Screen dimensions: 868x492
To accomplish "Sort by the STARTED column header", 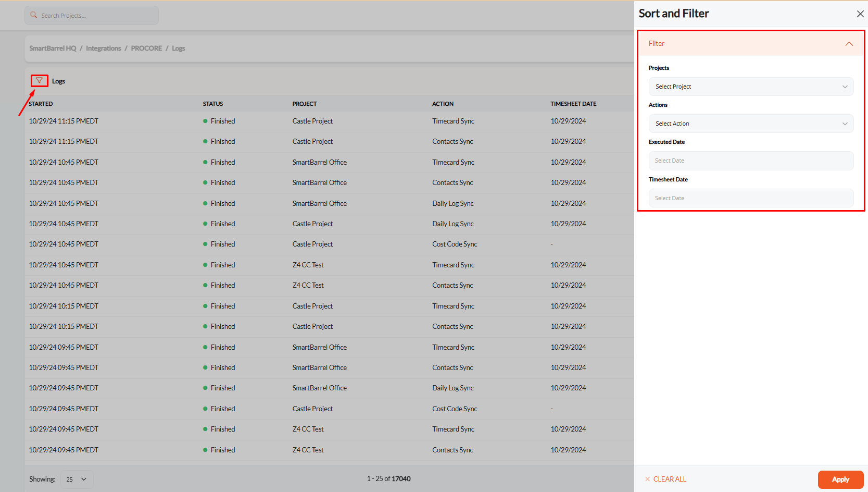I will [41, 104].
